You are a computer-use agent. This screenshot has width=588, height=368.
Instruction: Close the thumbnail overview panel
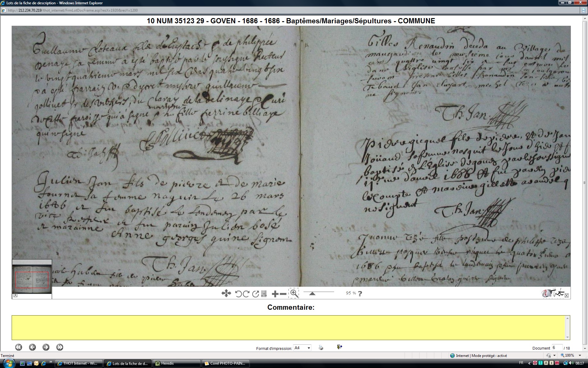click(x=15, y=296)
